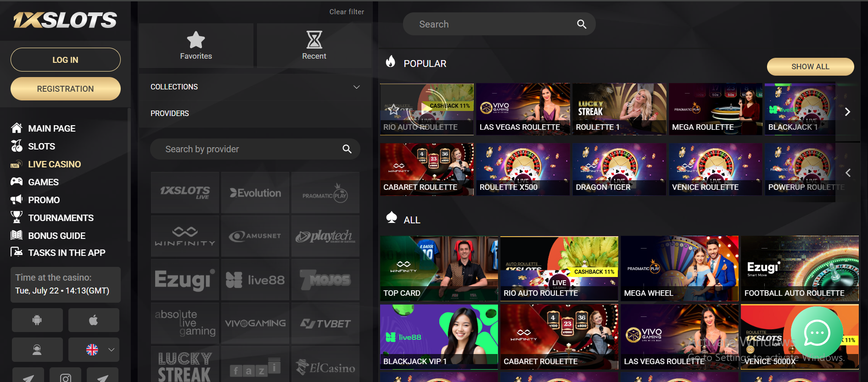Image resolution: width=868 pixels, height=382 pixels.
Task: Open Recent hourglass tab
Action: [x=314, y=45]
